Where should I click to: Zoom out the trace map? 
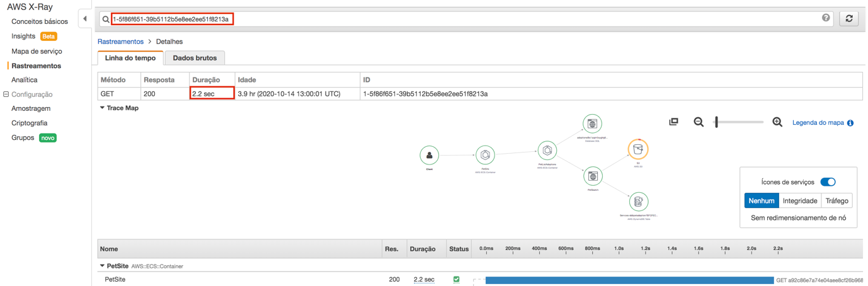tap(699, 122)
